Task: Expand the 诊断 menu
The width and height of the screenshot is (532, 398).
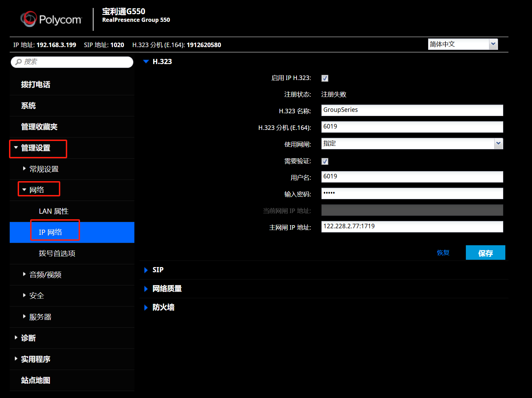Action: tap(28, 338)
